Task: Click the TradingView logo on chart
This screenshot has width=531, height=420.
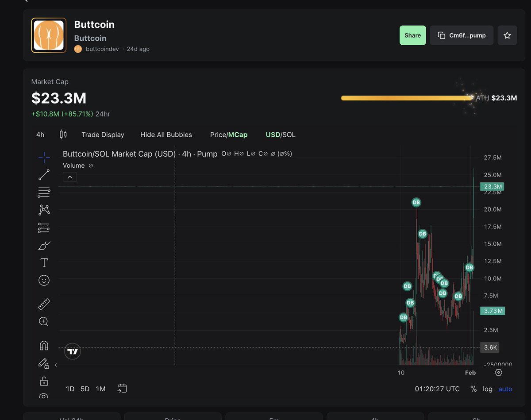Action: coord(73,351)
